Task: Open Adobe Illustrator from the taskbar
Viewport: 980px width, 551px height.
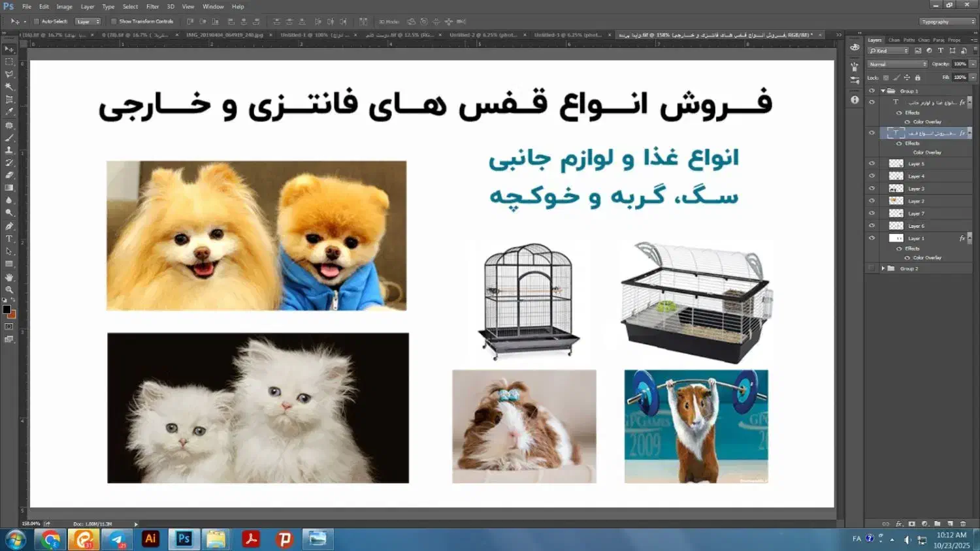Action: (151, 539)
